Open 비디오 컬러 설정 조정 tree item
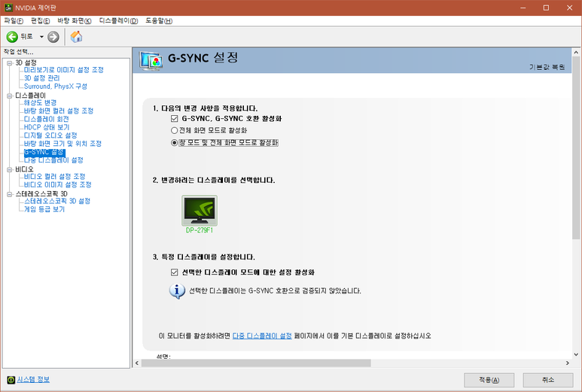 point(54,177)
